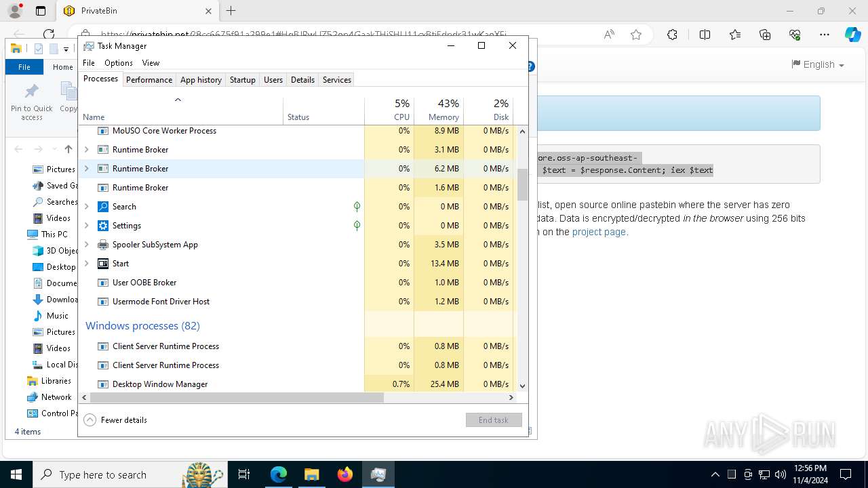
Task: Show hidden system tray icons
Action: tap(715, 474)
